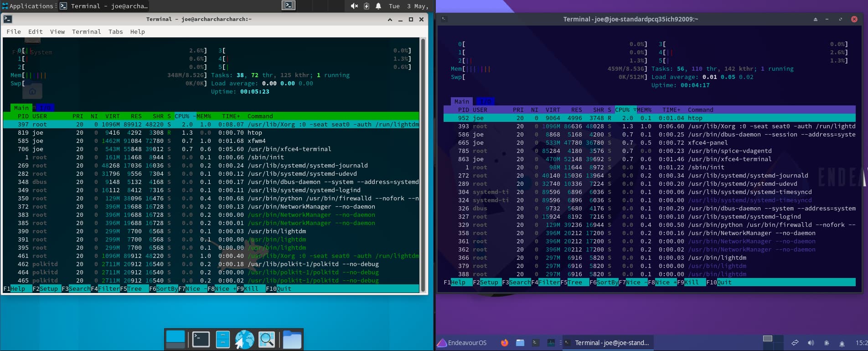Click the terminal icon in the right window title bar
868x351 pixels.
444,19
